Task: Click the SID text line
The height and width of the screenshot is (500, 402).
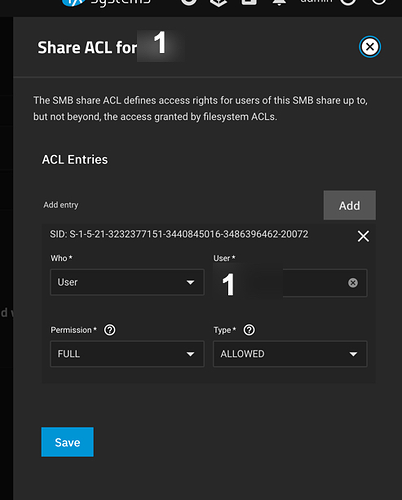Action: pyautogui.click(x=179, y=234)
